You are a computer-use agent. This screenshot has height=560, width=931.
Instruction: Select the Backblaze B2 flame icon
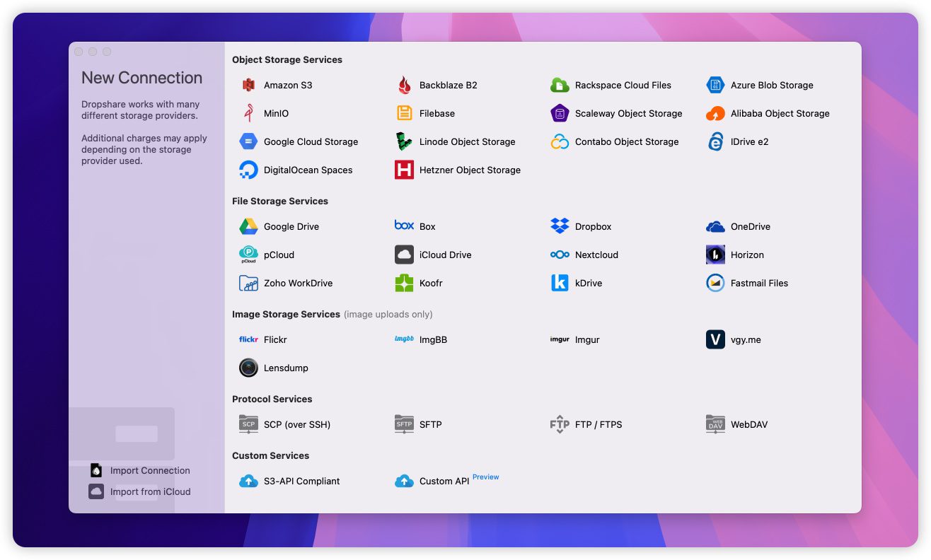pos(404,85)
